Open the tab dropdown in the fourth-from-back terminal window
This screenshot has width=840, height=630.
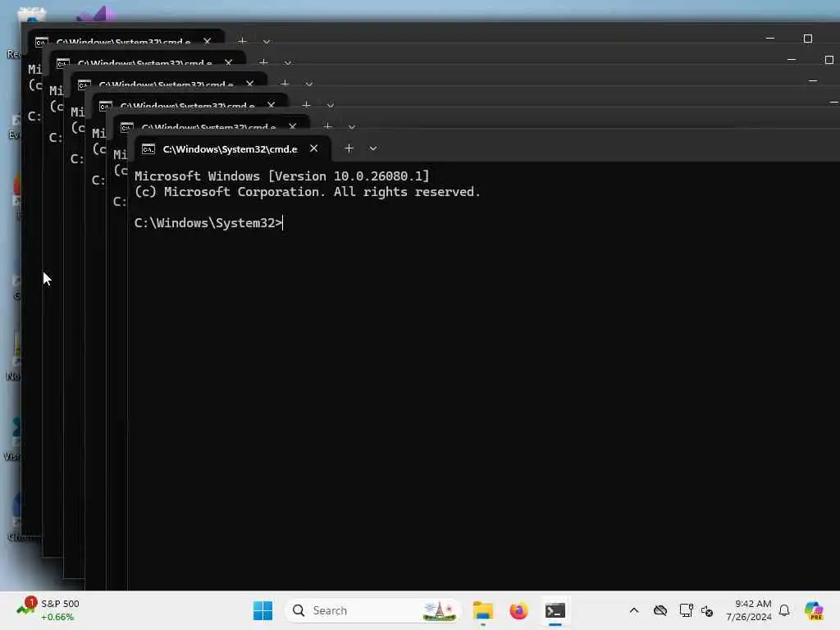click(x=331, y=106)
